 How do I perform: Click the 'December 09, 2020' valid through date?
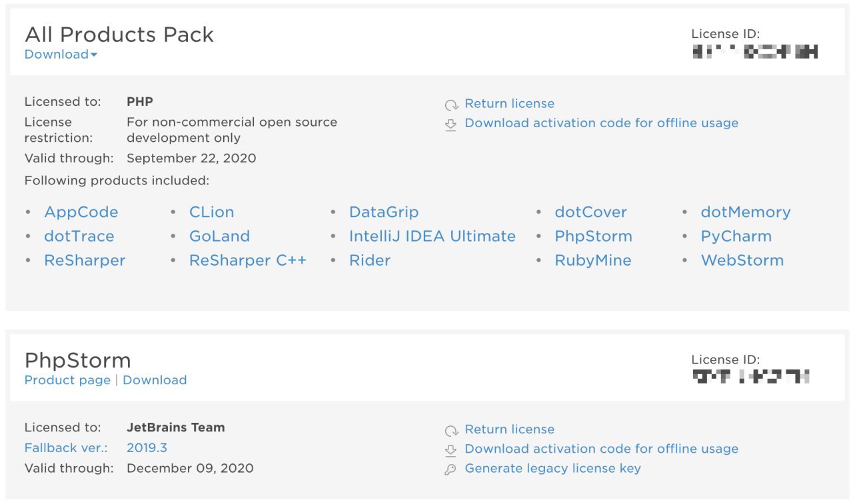point(190,468)
